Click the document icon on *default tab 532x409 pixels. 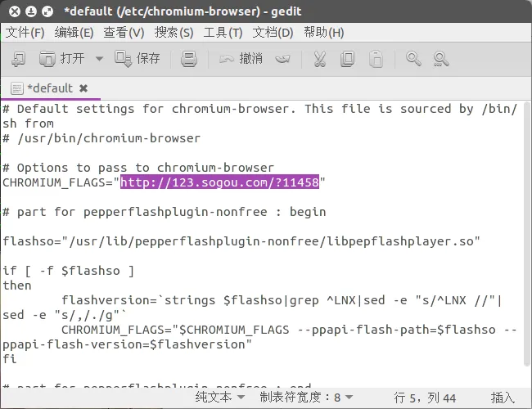[x=17, y=88]
